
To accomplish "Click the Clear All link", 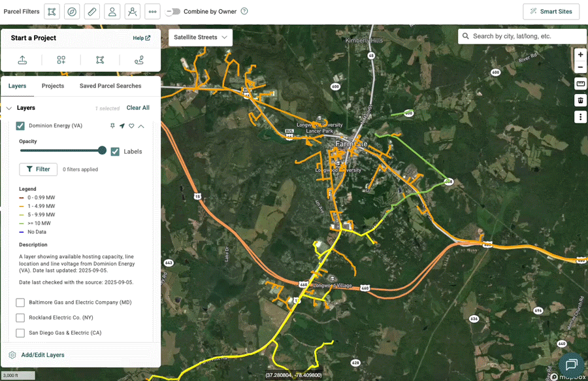I will tap(138, 108).
